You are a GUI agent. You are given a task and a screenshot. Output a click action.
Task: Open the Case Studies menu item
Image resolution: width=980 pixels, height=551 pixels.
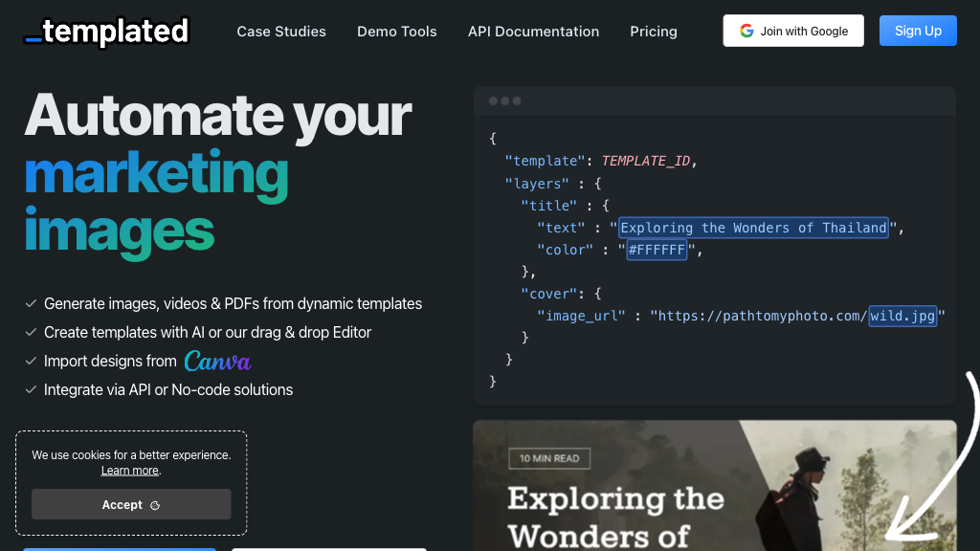click(x=281, y=32)
